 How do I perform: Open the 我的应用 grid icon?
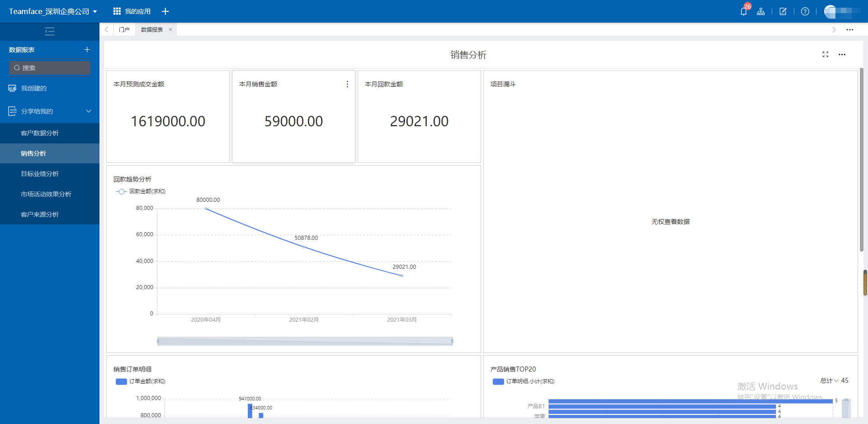(x=117, y=11)
